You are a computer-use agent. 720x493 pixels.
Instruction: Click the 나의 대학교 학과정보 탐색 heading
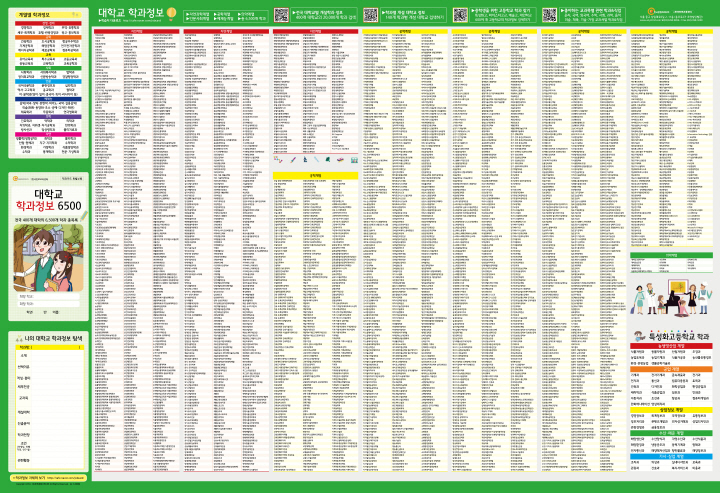pos(53,338)
